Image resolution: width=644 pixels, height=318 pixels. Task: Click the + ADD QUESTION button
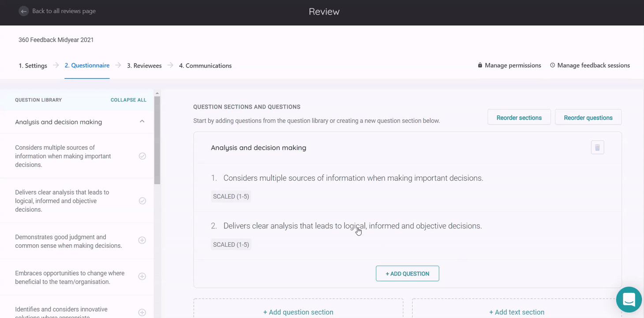pos(407,273)
